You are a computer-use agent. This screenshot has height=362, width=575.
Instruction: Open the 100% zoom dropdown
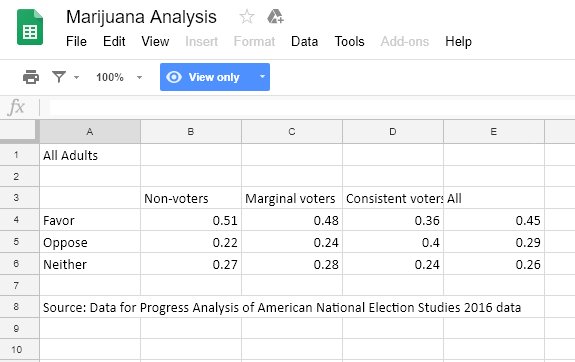pyautogui.click(x=119, y=77)
